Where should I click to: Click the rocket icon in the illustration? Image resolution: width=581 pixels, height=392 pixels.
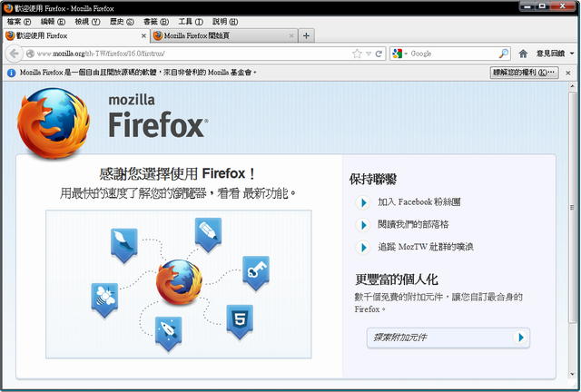[168, 331]
